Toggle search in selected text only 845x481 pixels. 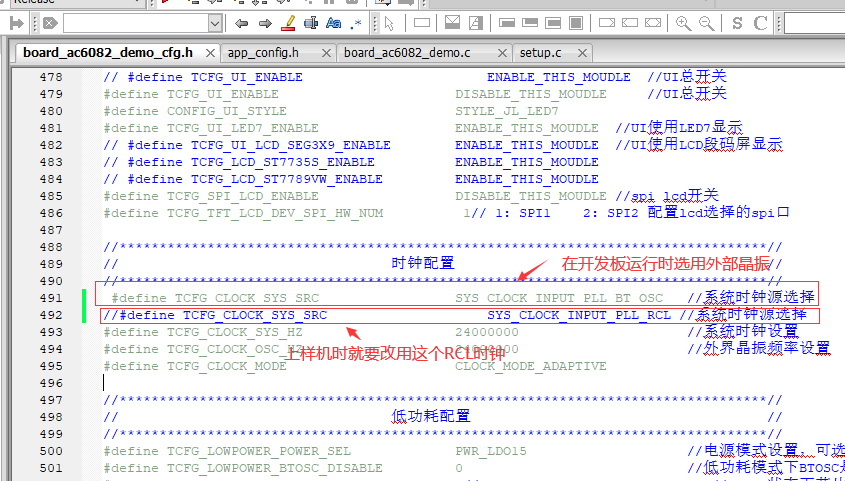[x=310, y=23]
